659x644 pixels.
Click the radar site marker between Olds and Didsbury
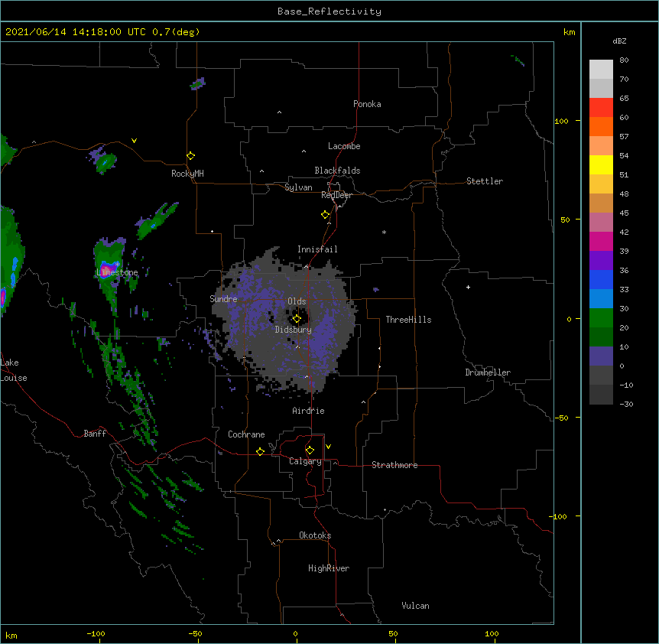(297, 319)
